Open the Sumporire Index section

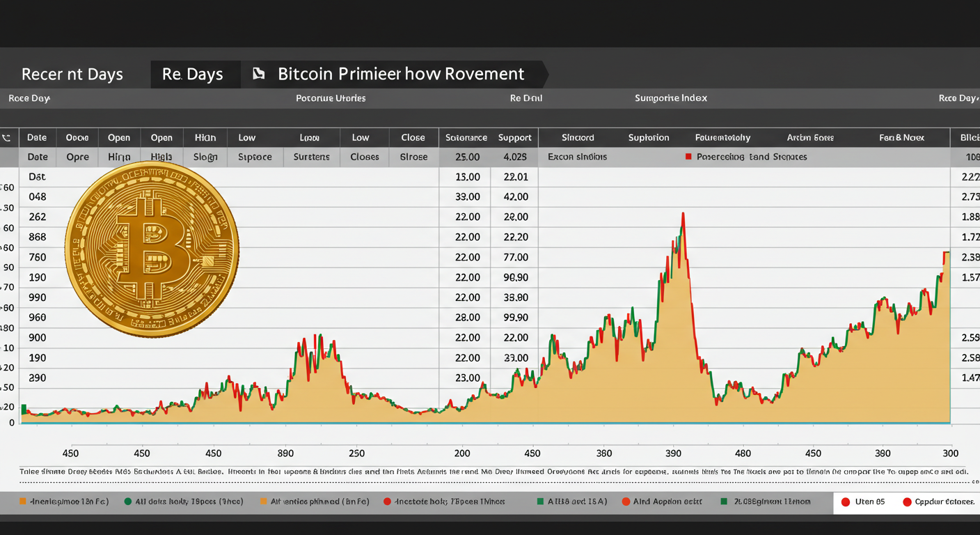(671, 98)
